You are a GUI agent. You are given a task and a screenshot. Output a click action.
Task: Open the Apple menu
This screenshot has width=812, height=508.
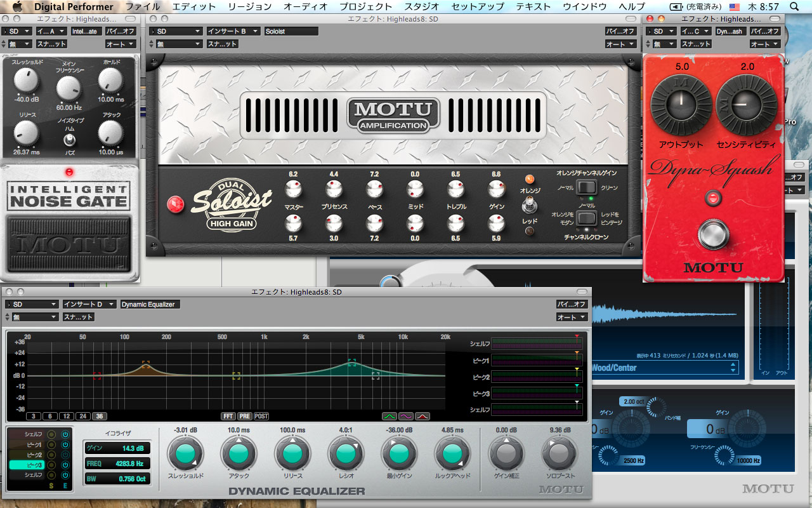(x=17, y=6)
